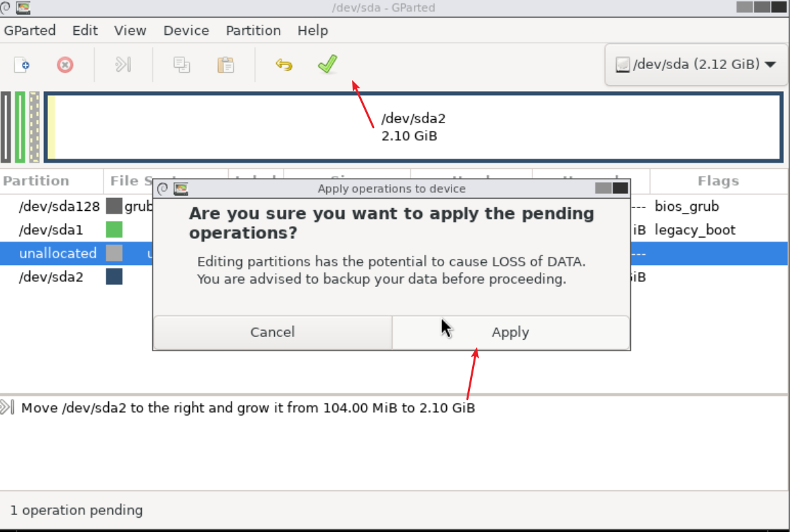This screenshot has width=790, height=532.
Task: Select the /dev/sda128 partition row
Action: [x=60, y=206]
